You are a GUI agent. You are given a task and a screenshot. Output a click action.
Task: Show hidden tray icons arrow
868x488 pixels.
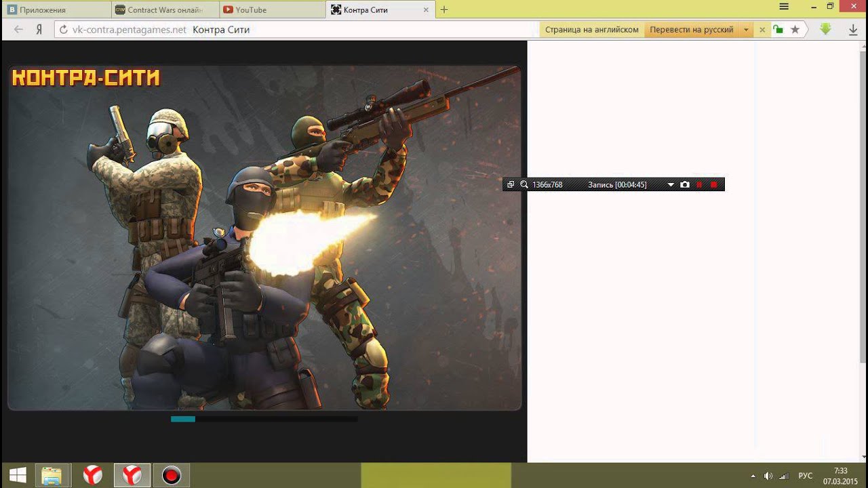[x=753, y=476]
